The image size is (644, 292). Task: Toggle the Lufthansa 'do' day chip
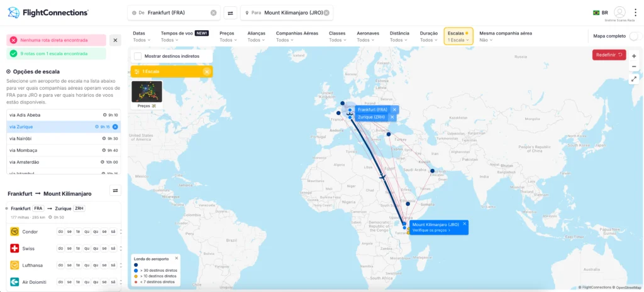click(x=60, y=266)
